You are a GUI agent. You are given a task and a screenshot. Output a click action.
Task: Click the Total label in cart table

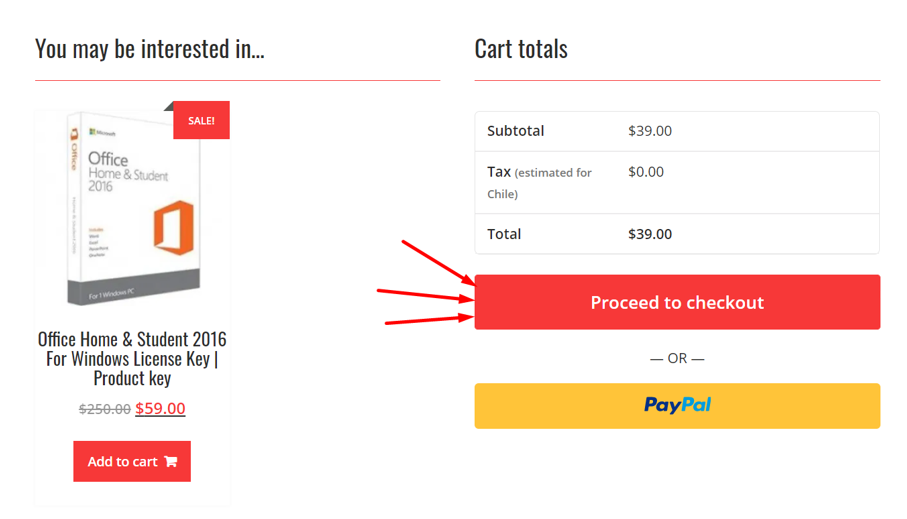point(504,234)
